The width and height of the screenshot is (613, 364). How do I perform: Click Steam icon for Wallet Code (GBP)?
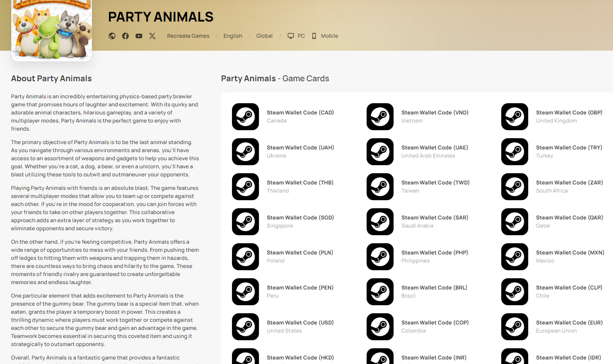[515, 117]
